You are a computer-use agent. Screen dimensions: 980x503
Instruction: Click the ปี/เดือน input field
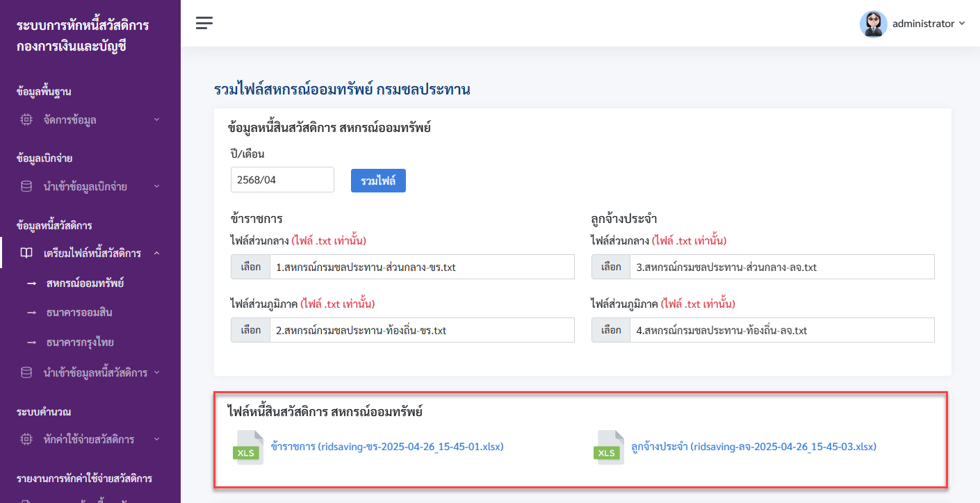[282, 179]
